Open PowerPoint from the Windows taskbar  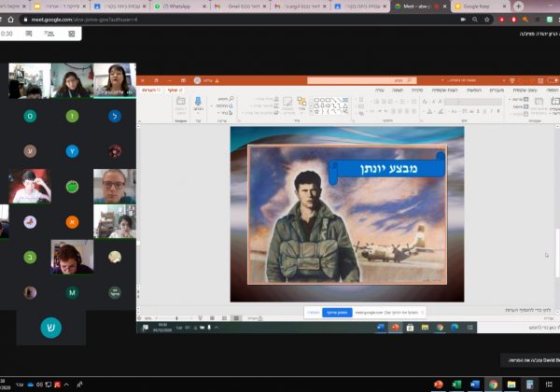(x=439, y=385)
